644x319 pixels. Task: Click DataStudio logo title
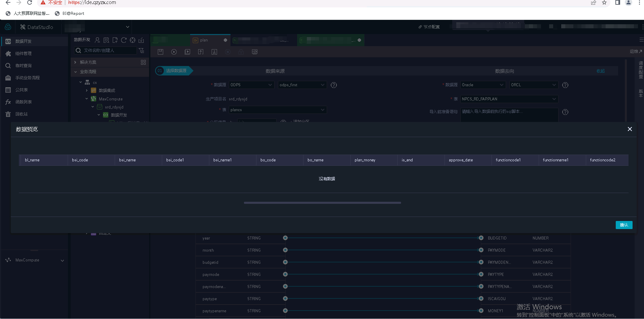pyautogui.click(x=37, y=27)
